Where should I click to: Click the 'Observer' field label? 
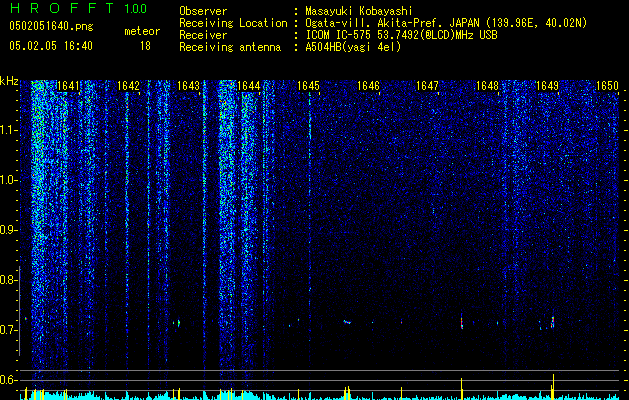click(203, 11)
